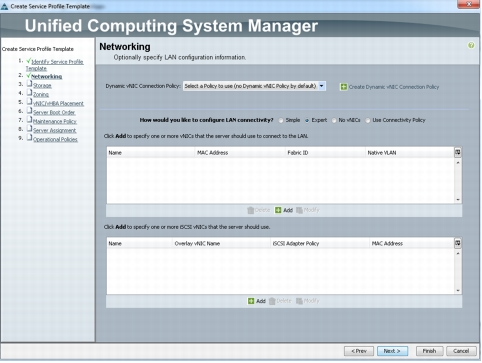
Task: Click the Cisco UCS title bar icon
Action: (5, 6)
